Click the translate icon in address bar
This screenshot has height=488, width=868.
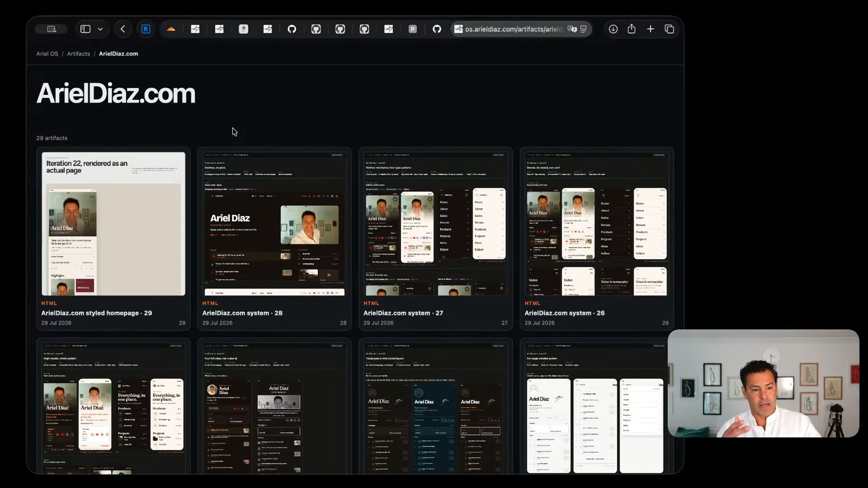pos(572,29)
